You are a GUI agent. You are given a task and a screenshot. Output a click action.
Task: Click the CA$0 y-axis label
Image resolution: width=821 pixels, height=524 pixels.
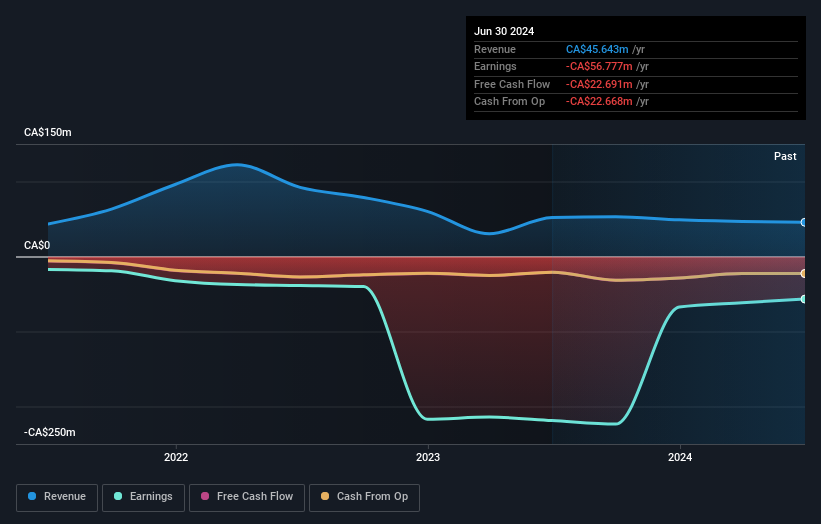[x=37, y=246]
